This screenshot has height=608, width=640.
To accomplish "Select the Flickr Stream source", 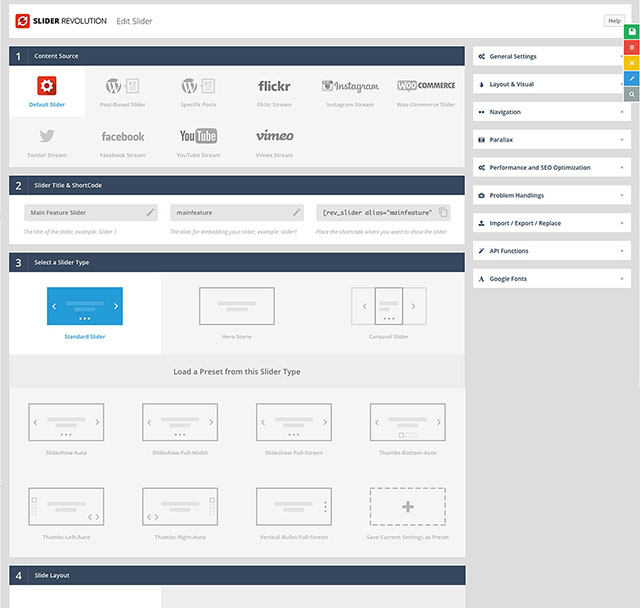I will [274, 92].
